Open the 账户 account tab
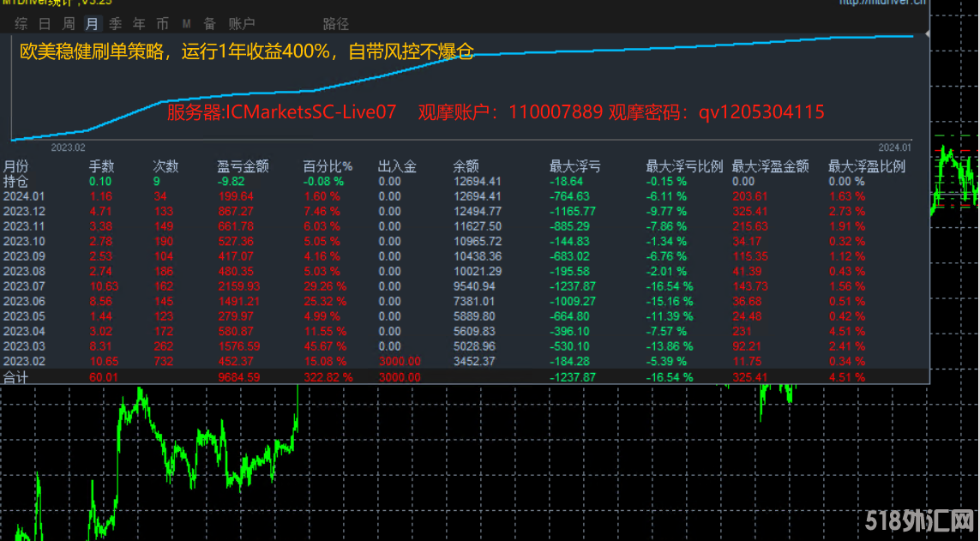Viewport: 980px width, 541px height. click(241, 24)
